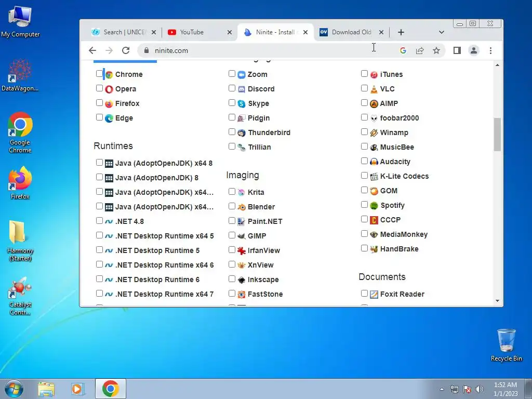Click the .NET Desktop Runtime x64 6 label

coord(165,265)
